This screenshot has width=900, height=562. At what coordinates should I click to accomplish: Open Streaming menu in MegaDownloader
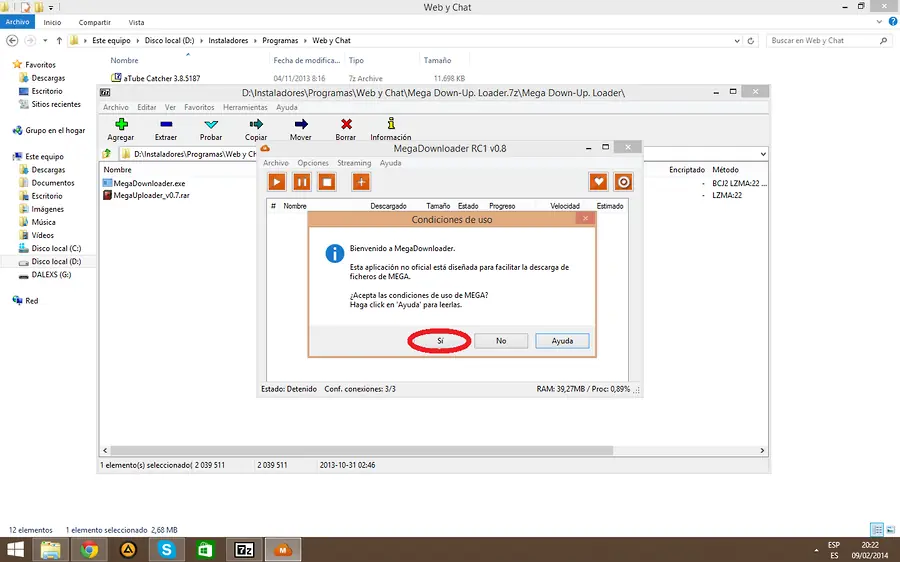pyautogui.click(x=354, y=163)
